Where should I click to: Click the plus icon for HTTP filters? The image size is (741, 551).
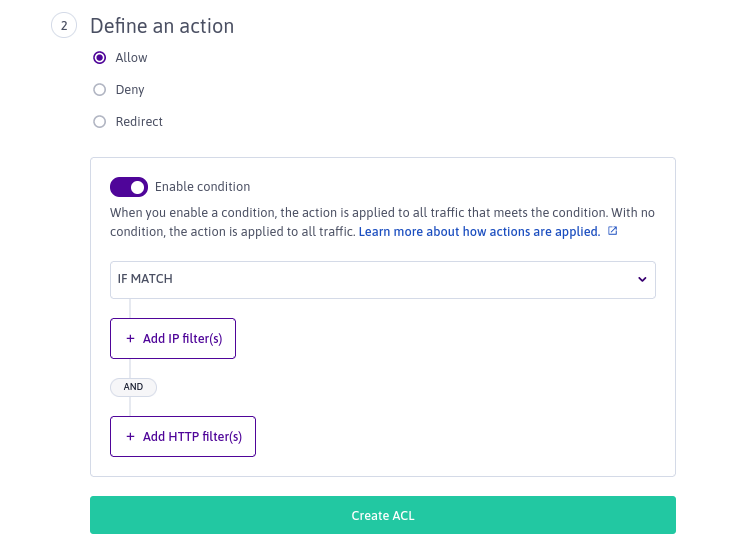[x=130, y=437]
